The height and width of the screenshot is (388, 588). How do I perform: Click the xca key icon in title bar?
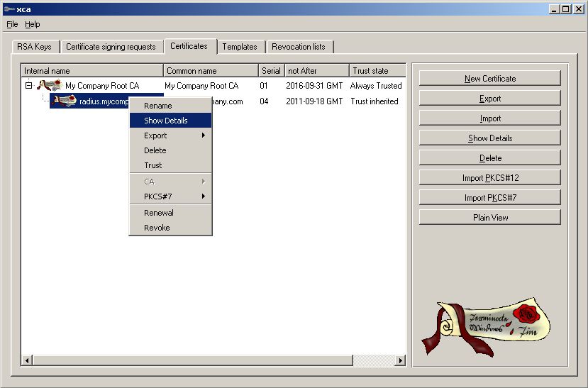tap(9, 9)
